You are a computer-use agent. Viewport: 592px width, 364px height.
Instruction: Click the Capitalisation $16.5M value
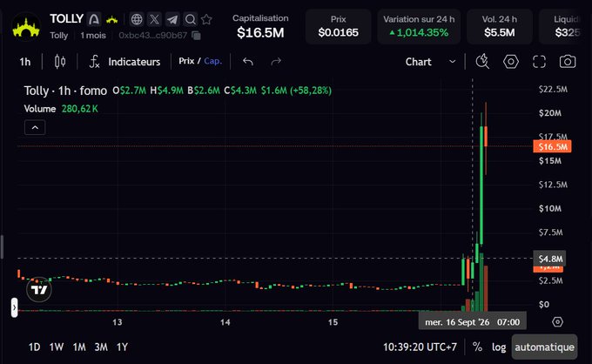pos(260,33)
